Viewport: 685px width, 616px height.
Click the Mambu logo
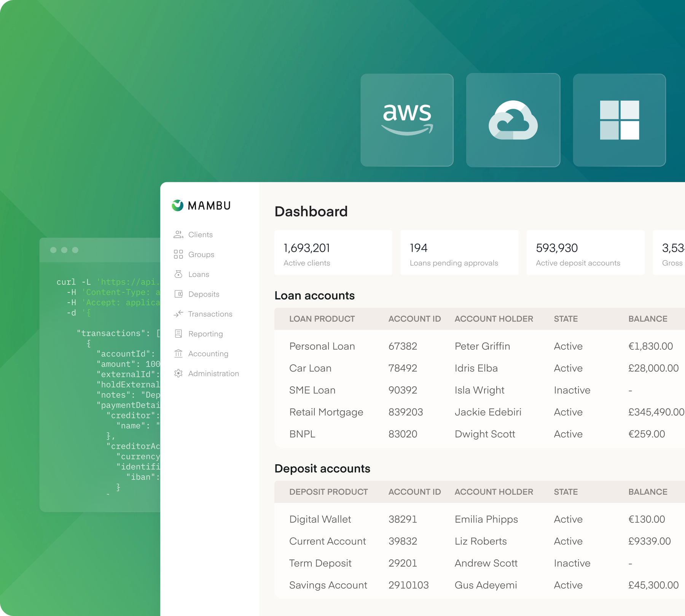pos(201,206)
